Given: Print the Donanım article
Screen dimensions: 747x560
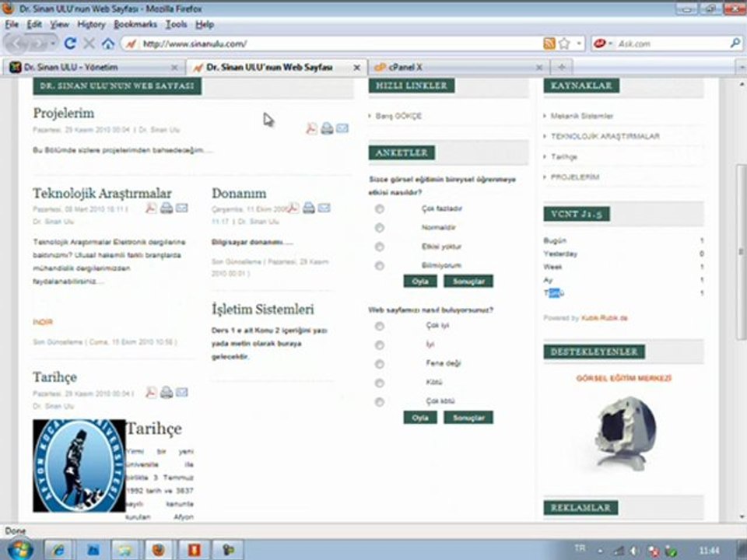Looking at the screenshot, I should (x=309, y=207).
